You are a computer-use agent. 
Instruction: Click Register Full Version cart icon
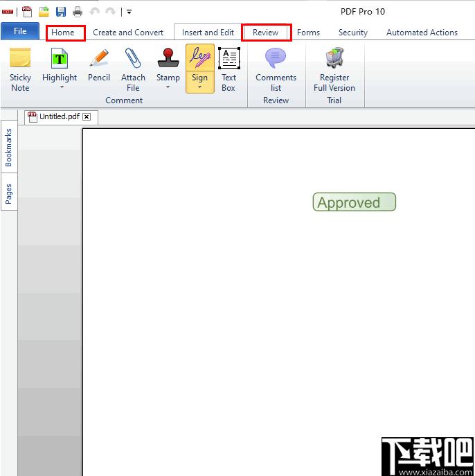point(334,58)
